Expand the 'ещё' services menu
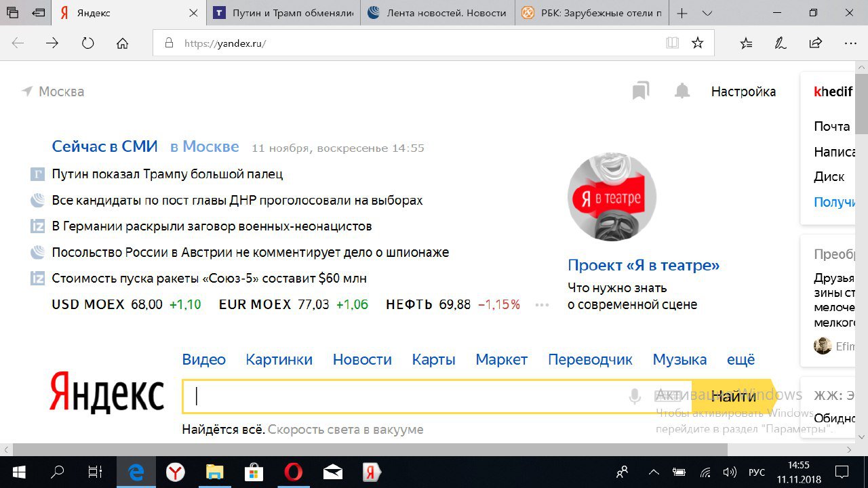Image resolution: width=868 pixels, height=488 pixels. coord(741,360)
